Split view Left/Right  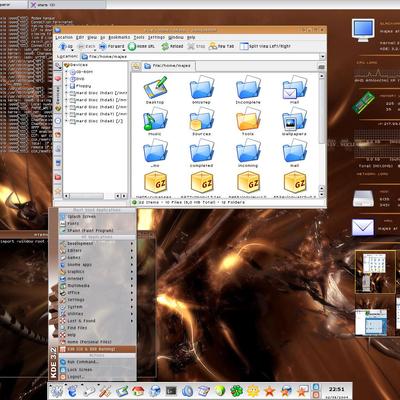(265, 46)
